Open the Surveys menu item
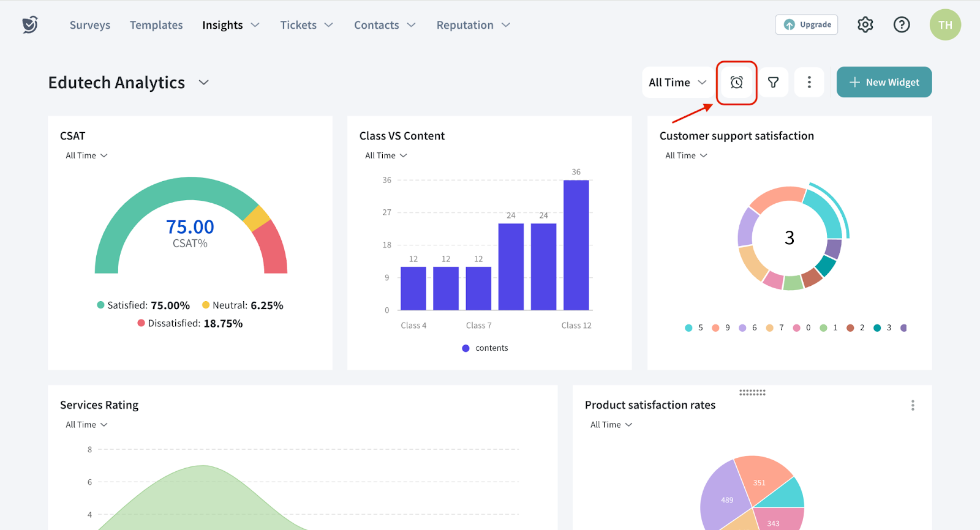The height and width of the screenshot is (530, 980). click(x=90, y=25)
